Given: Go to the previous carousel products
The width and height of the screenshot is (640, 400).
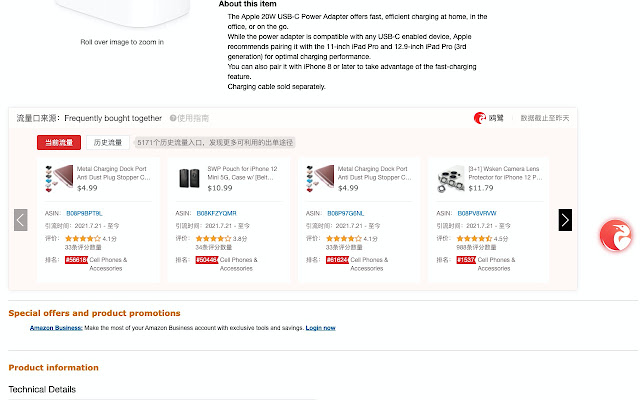Looking at the screenshot, I should tap(21, 220).
